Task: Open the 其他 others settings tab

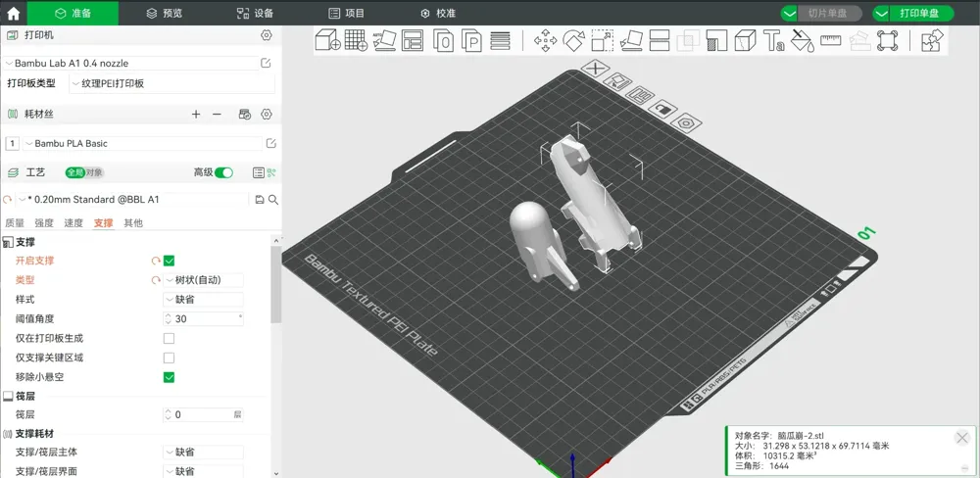Action: (133, 222)
